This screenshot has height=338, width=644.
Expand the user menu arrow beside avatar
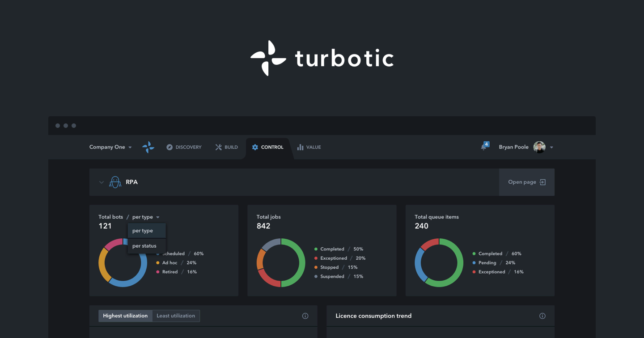(x=551, y=148)
